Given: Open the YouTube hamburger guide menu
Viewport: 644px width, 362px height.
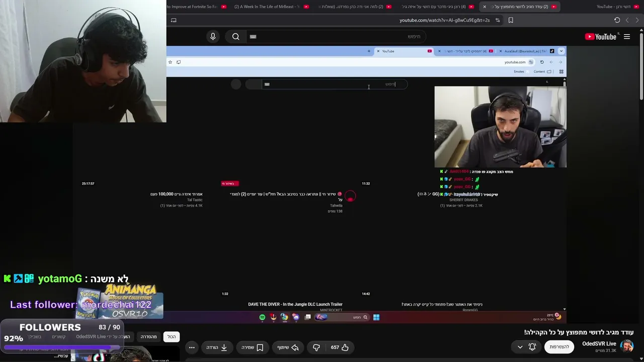Looking at the screenshot, I should [x=627, y=37].
